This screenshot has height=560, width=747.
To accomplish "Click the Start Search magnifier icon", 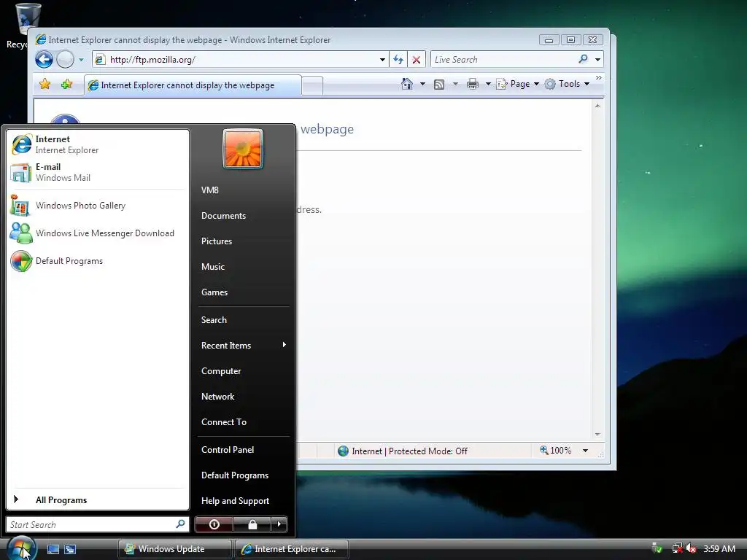I will pos(181,524).
